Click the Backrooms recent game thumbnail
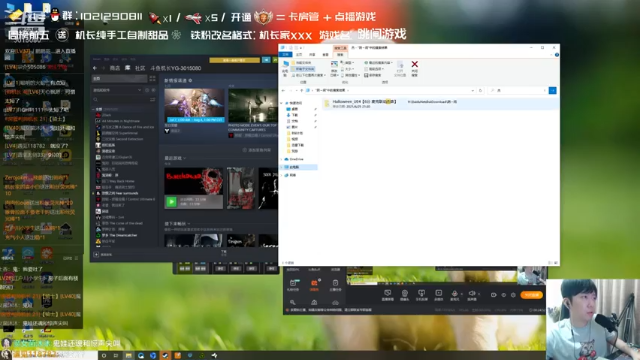 point(193,181)
